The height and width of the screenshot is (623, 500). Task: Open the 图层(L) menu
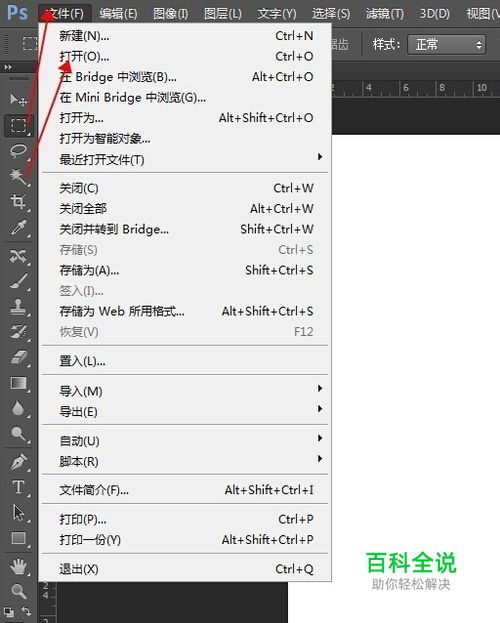pos(223,14)
